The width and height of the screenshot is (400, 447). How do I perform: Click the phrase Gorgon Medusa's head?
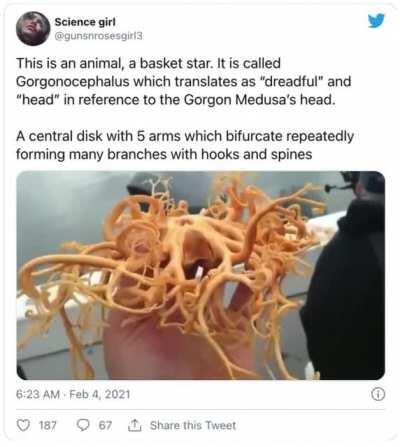259,100
